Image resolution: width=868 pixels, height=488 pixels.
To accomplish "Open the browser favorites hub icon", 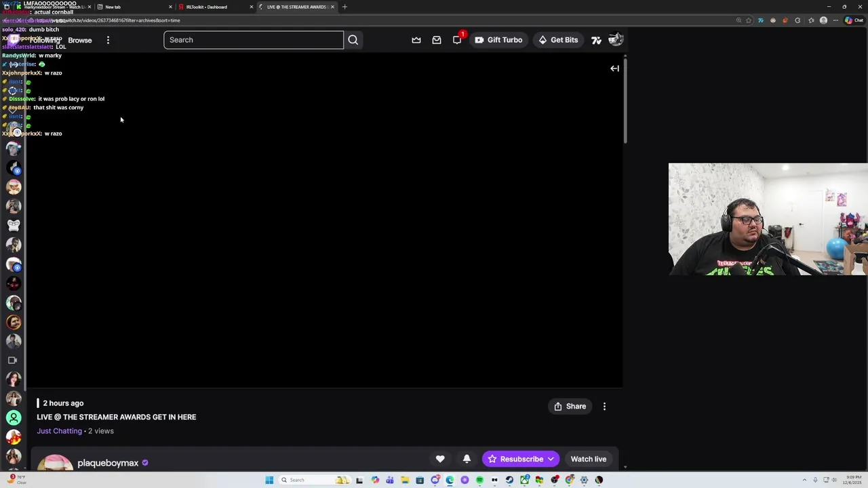I will (x=811, y=20).
